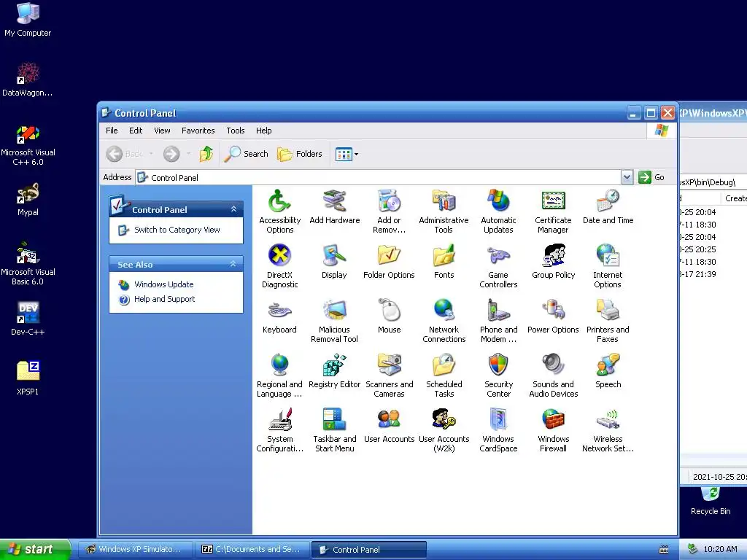Select the Mypal desktop shortcut

[28, 200]
